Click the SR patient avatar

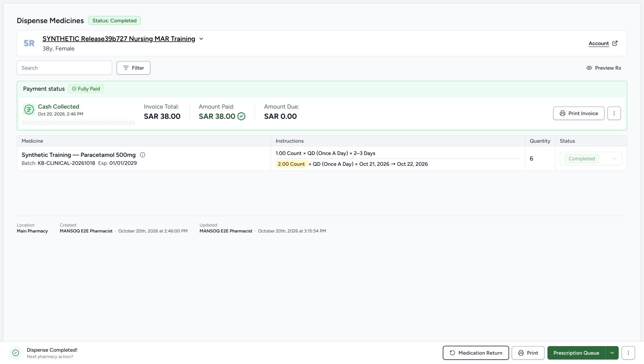pyautogui.click(x=29, y=43)
